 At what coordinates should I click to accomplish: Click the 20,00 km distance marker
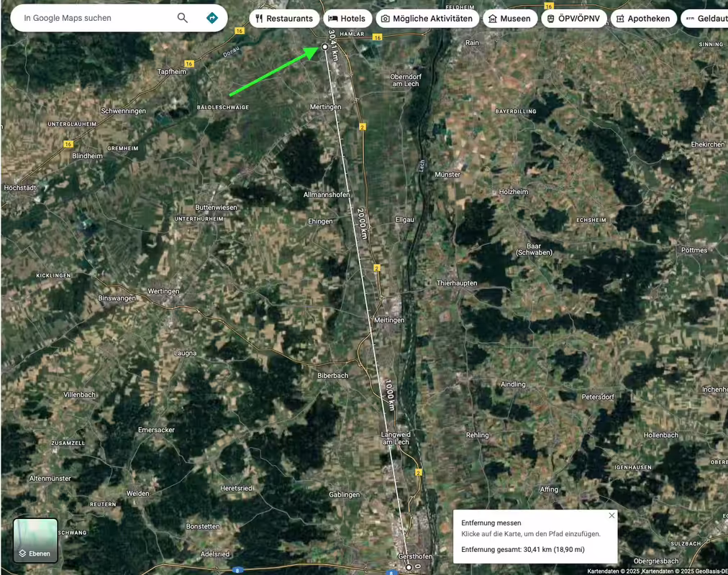click(x=363, y=224)
